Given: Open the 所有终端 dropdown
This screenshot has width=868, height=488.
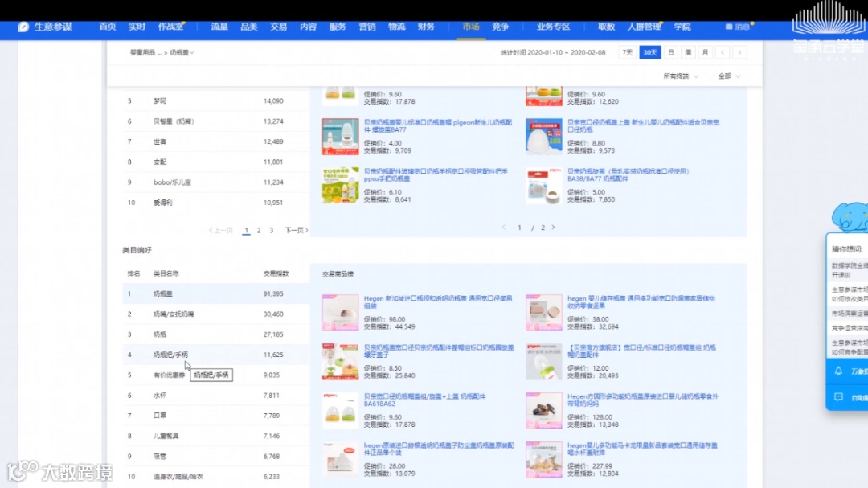Looking at the screenshot, I should [x=681, y=76].
